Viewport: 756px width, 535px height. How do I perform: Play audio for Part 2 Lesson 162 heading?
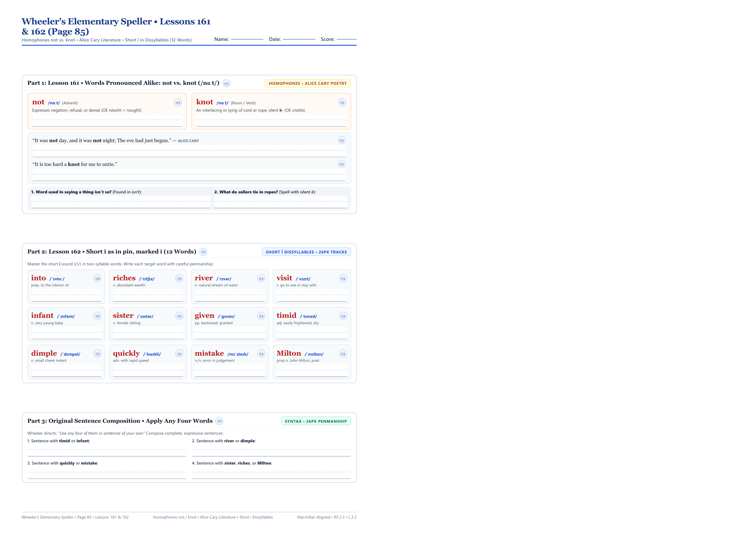203,252
